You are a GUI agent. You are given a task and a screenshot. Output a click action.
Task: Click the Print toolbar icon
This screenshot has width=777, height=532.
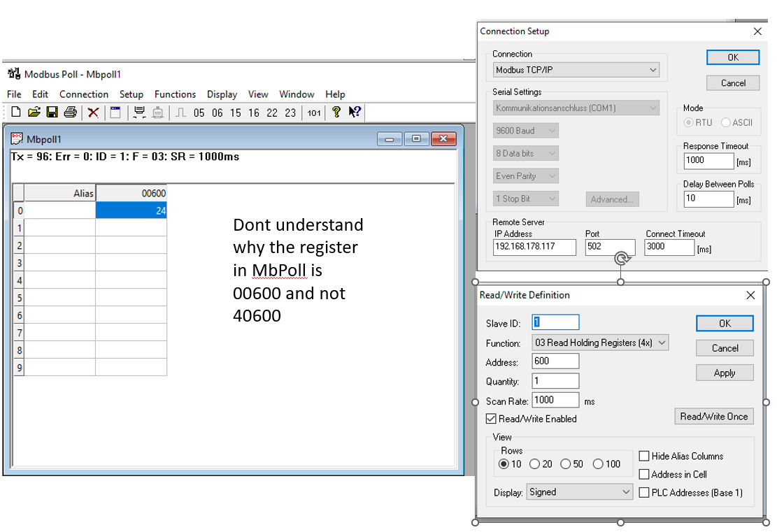(x=70, y=113)
